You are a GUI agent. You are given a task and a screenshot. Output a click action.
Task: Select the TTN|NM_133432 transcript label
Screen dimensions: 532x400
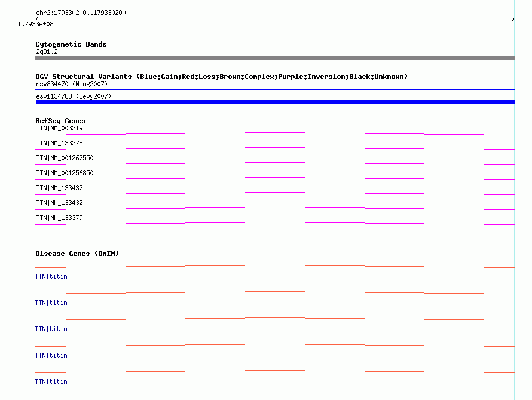point(59,203)
